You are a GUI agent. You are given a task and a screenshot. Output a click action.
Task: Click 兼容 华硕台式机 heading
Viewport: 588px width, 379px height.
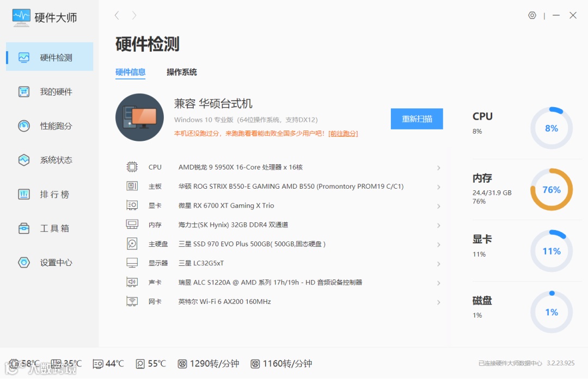[213, 103]
